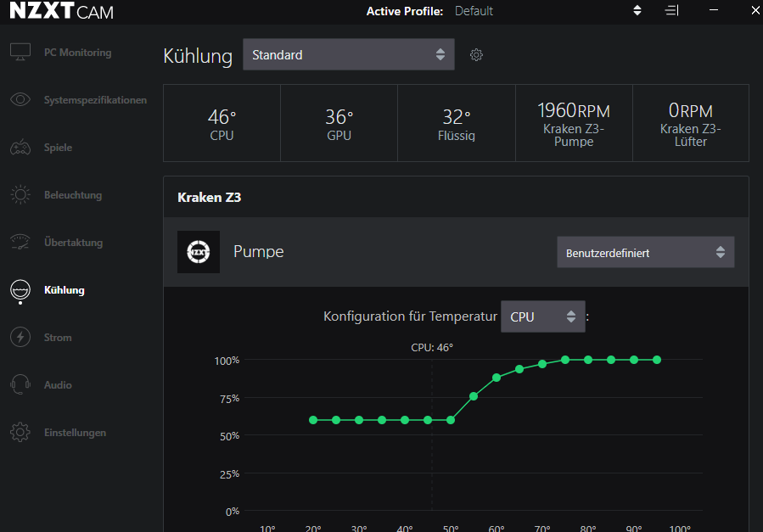Click the profile switch arrows in title bar
The height and width of the screenshot is (532, 763).
coord(637,10)
